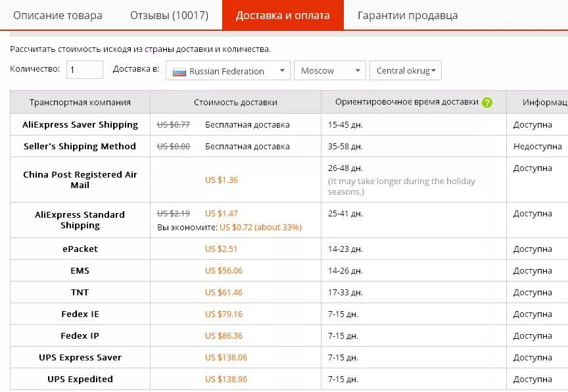Click the 35-58 дн. delivery time
This screenshot has width=568, height=392.
(345, 147)
